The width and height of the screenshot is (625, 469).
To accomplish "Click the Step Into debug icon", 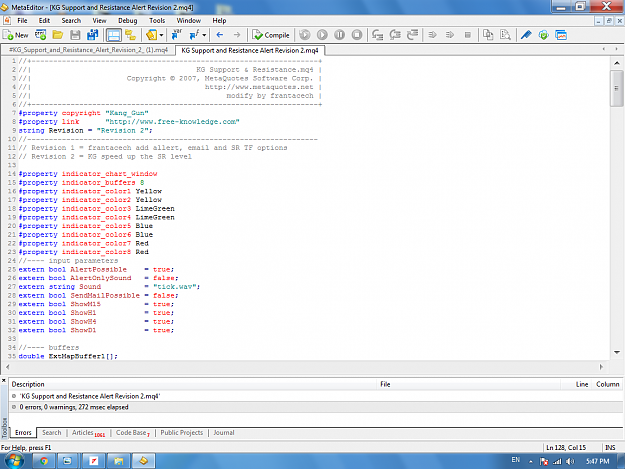I will [377, 35].
